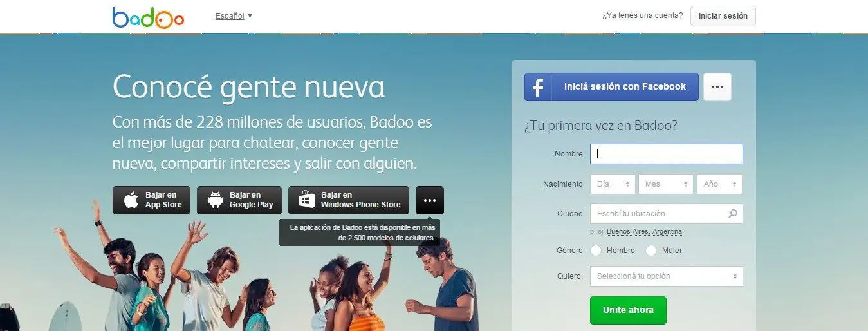Click the Nacimiento label
This screenshot has width=868, height=331.
pos(562,184)
